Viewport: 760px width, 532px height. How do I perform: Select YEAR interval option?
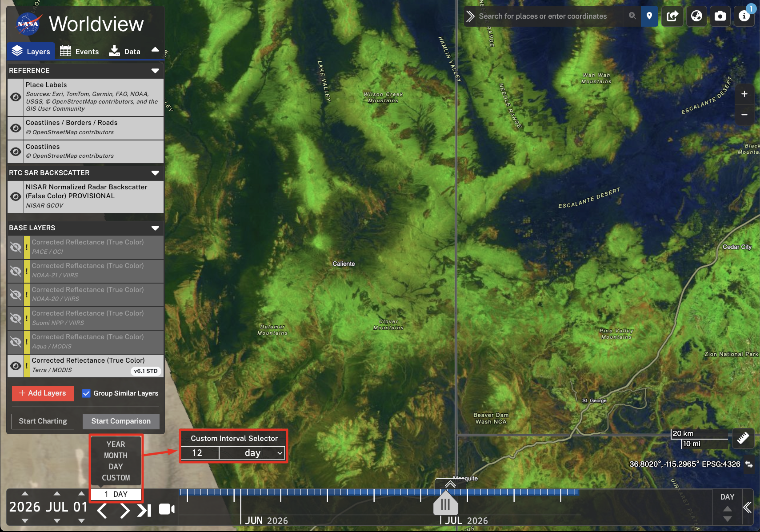coord(116,444)
